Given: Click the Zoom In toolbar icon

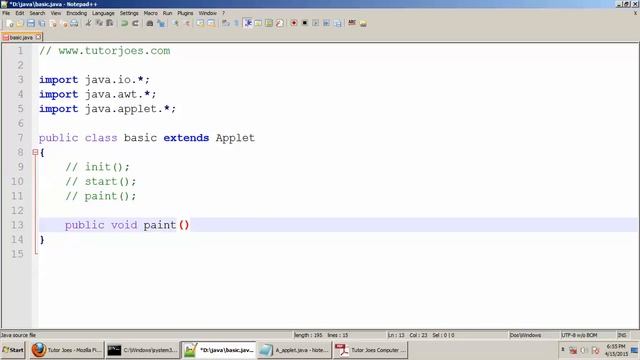Looking at the screenshot, I should (x=176, y=23).
